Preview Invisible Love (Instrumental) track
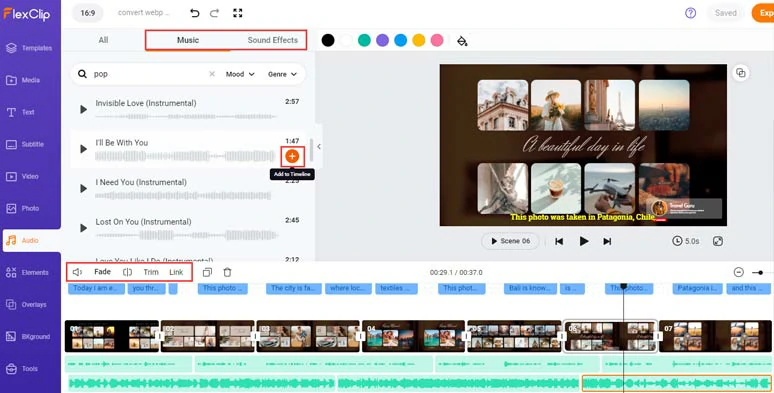 click(x=83, y=110)
